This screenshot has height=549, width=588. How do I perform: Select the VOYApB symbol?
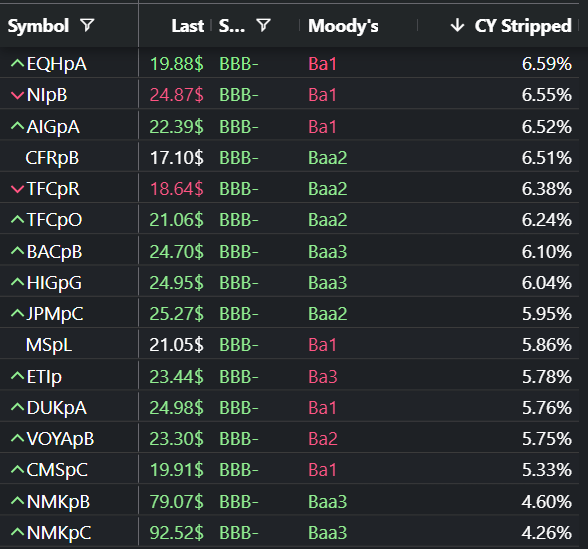[60, 439]
